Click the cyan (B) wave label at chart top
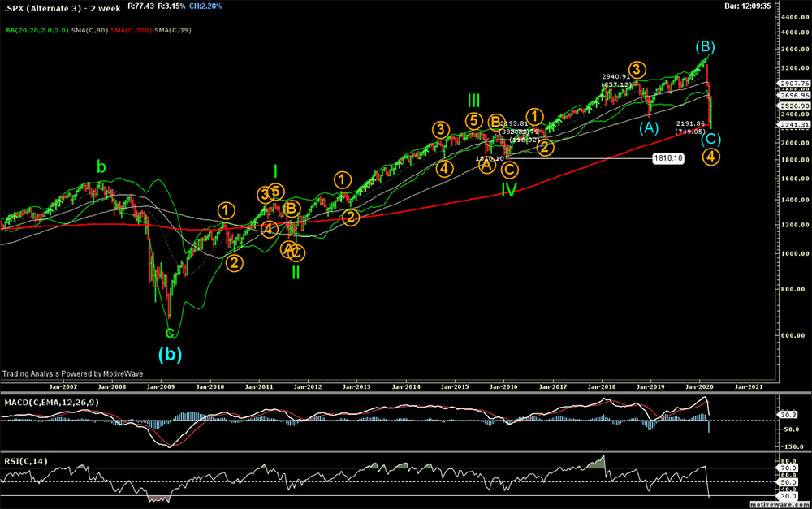The height and width of the screenshot is (509, 812). pos(705,46)
